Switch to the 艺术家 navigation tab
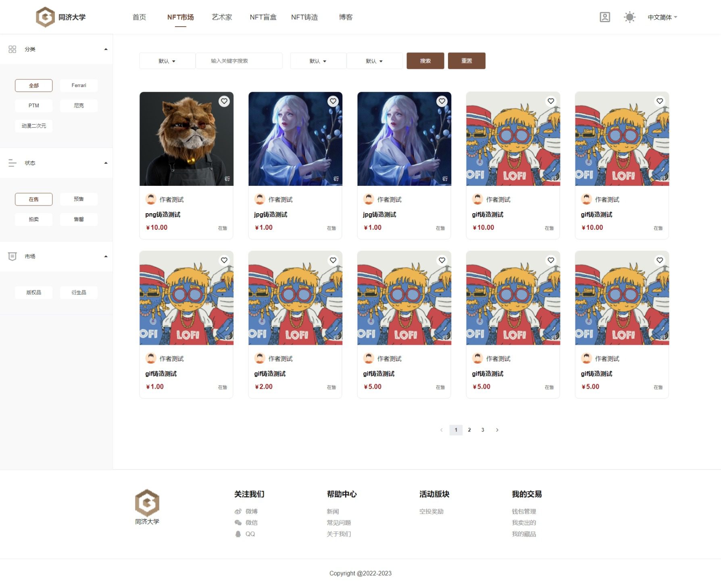The image size is (721, 588). coord(222,17)
